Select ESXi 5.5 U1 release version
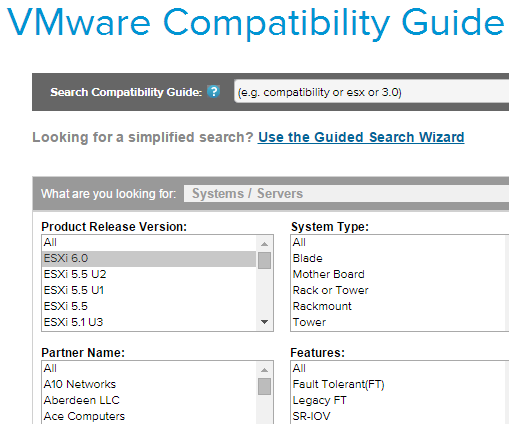Viewport: 509px width, 424px height. [x=149, y=290]
